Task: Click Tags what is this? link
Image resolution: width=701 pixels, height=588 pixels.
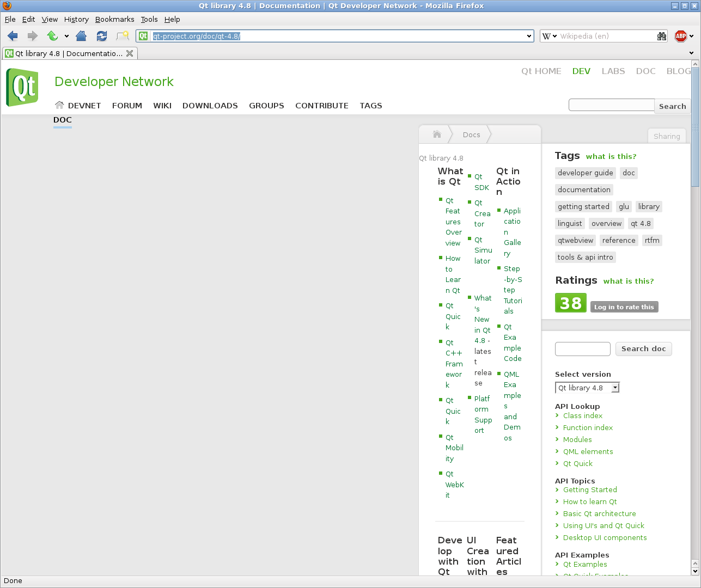Action: pos(611,156)
